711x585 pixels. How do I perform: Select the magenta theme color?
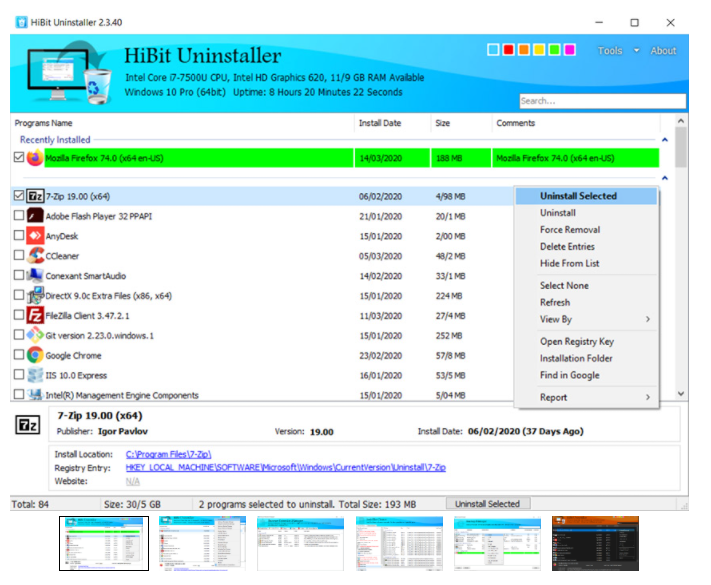pos(570,49)
